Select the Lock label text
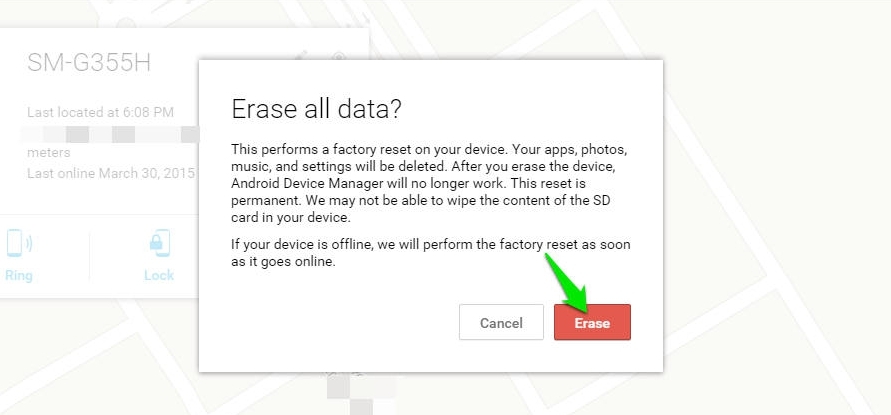The width and height of the screenshot is (891, 415). pyautogui.click(x=159, y=276)
